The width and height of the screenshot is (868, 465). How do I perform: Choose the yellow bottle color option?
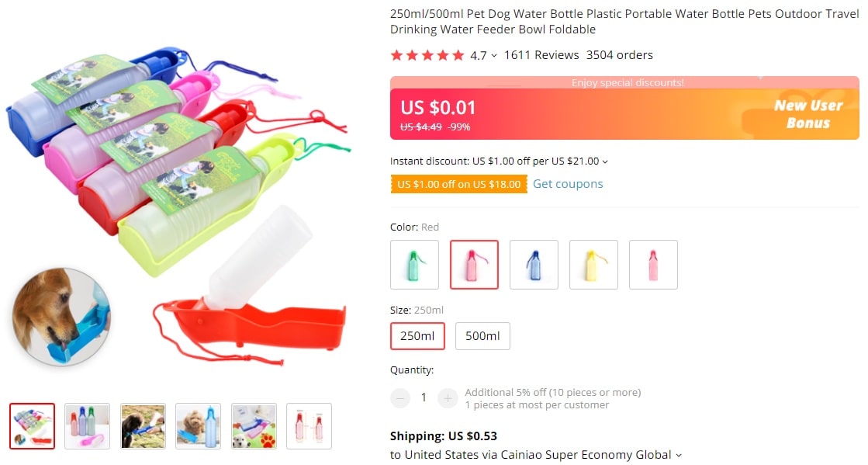click(x=593, y=264)
